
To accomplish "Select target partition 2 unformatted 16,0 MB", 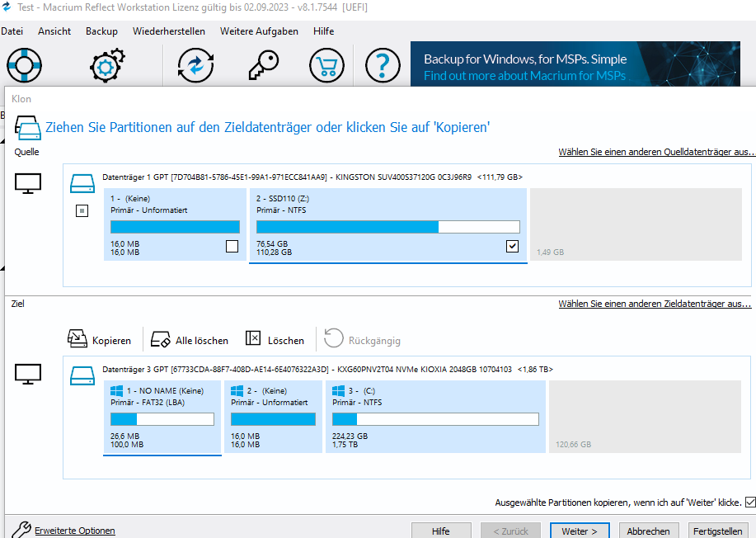I will [x=273, y=417].
